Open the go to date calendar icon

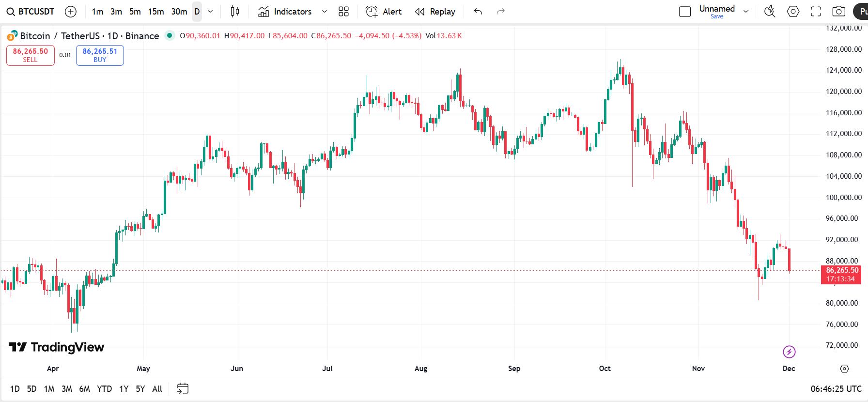(x=183, y=388)
